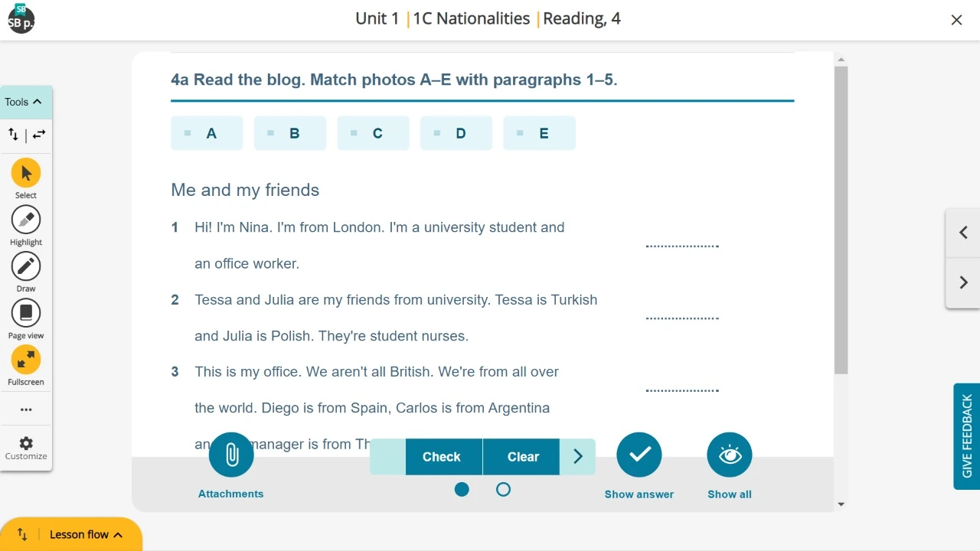980x551 pixels.
Task: Click the Show answer checkmark
Action: [x=639, y=455]
